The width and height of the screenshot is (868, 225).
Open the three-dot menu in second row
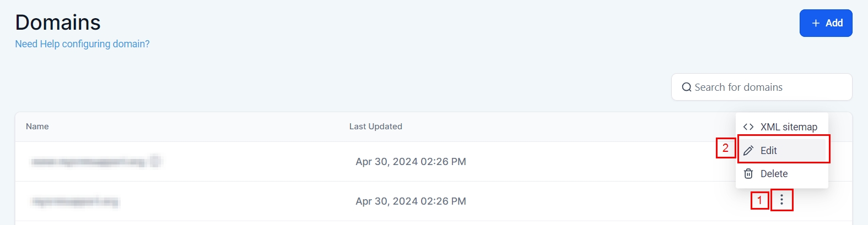[x=781, y=200]
